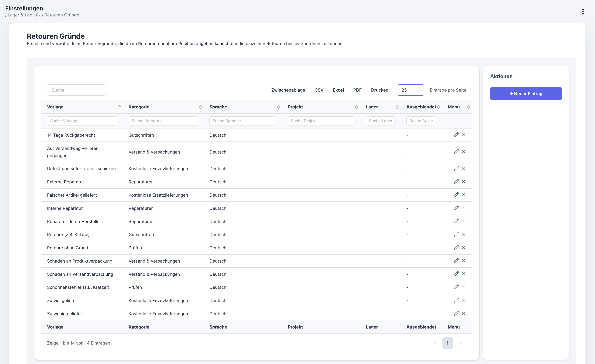Viewport: 595px width, 364px height.
Task: Click Drucken to print table
Action: [x=380, y=90]
